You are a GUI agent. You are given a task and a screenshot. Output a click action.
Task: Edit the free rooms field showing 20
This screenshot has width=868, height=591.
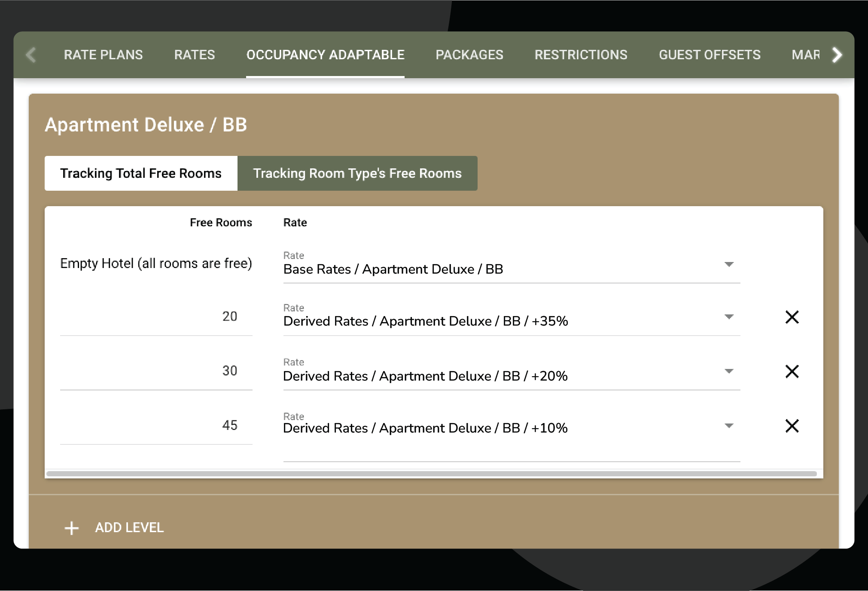pos(156,317)
